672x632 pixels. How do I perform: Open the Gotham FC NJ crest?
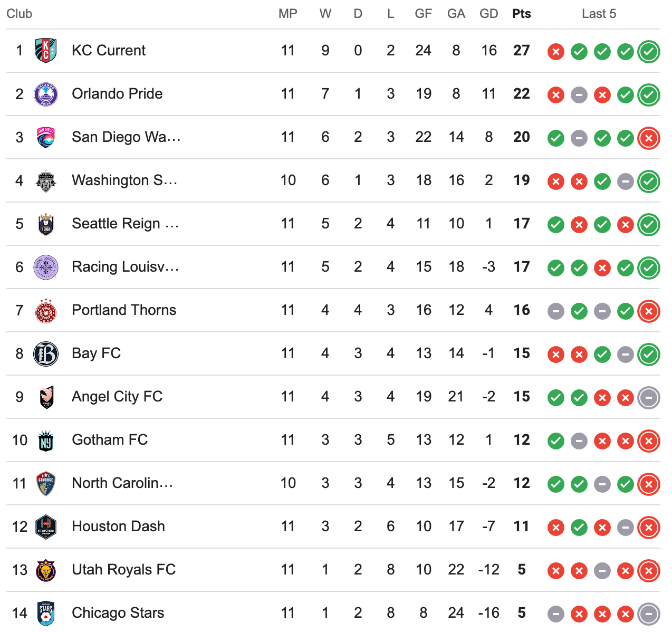point(46,440)
